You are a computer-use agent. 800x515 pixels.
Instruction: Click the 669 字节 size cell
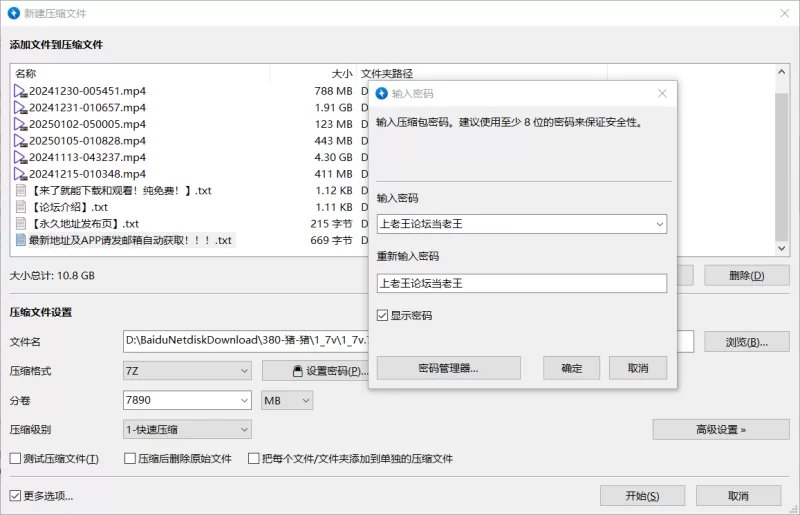331,240
